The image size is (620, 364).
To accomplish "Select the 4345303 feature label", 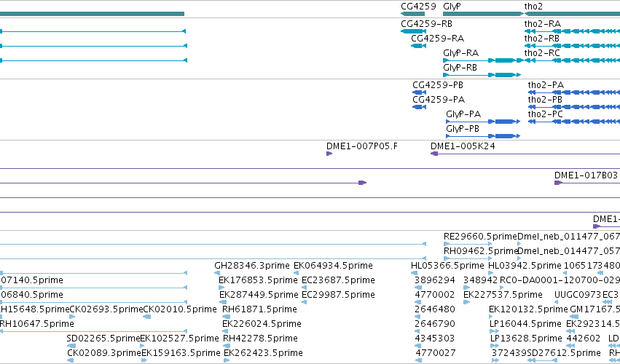I will point(435,339).
